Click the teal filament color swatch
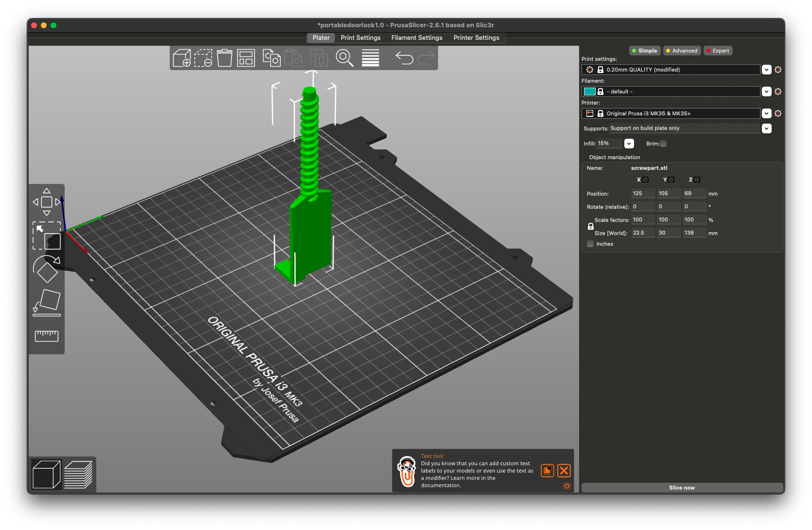Image resolution: width=812 pixels, height=530 pixels. tap(590, 91)
